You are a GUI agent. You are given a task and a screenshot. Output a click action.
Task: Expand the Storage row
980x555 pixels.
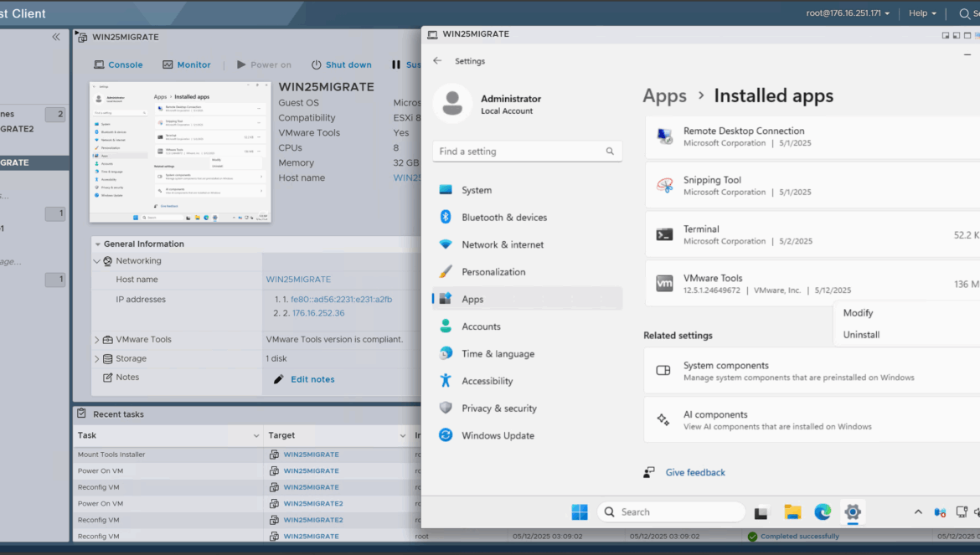[97, 359]
